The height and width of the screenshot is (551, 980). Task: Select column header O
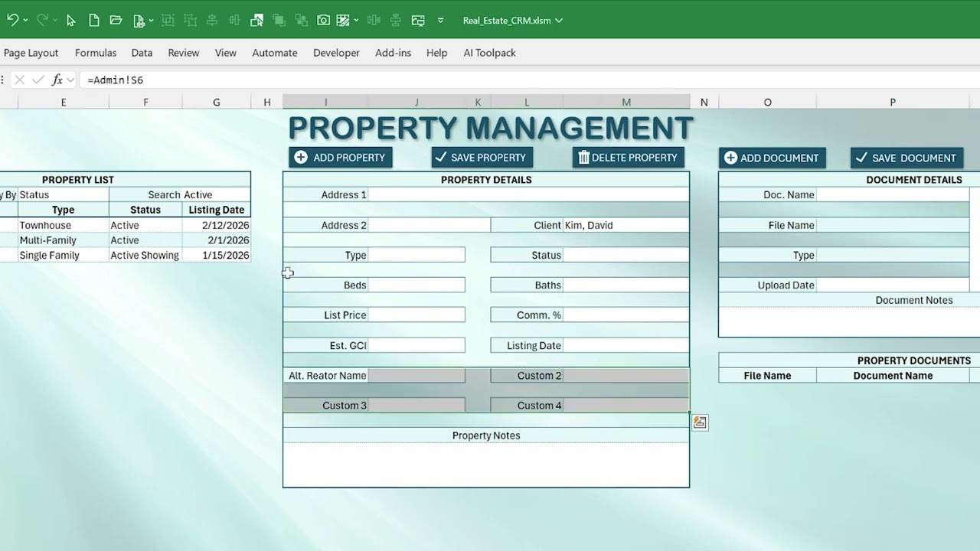(767, 102)
